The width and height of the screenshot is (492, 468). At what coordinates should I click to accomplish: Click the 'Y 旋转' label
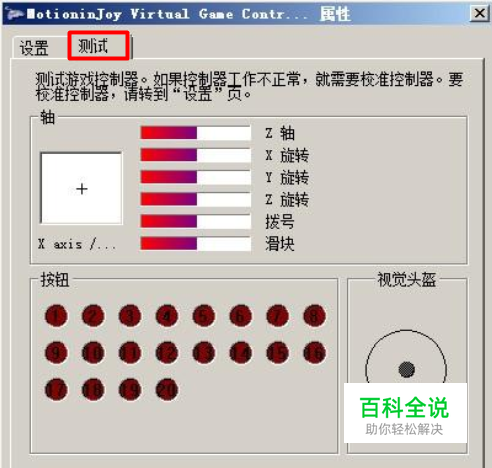(x=287, y=177)
